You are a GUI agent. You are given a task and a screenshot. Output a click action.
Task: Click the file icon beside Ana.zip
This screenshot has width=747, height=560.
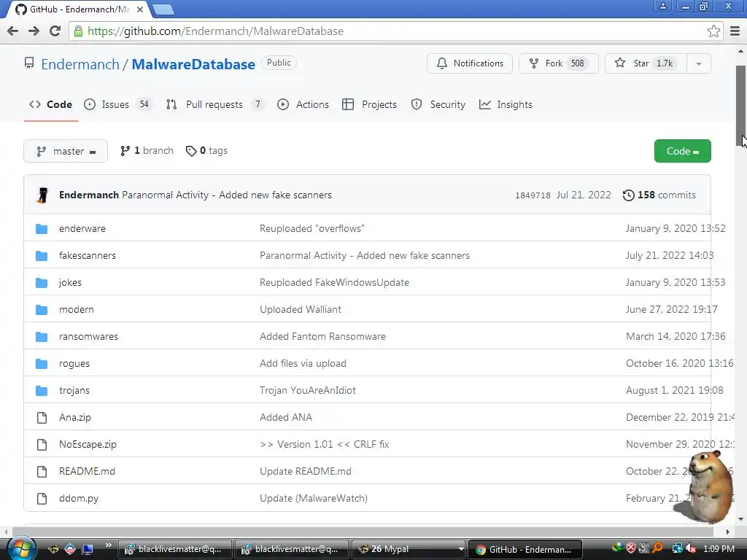point(42,418)
